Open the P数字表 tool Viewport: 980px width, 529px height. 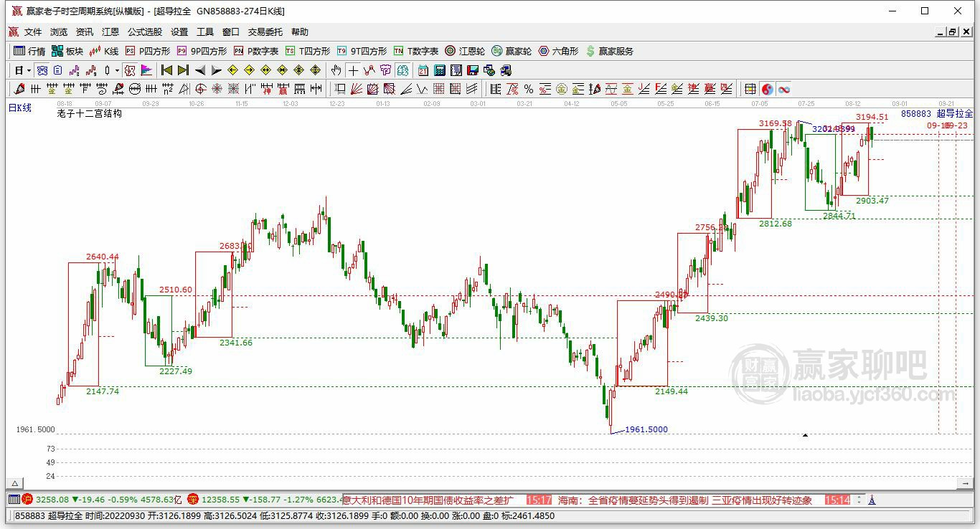(x=256, y=51)
